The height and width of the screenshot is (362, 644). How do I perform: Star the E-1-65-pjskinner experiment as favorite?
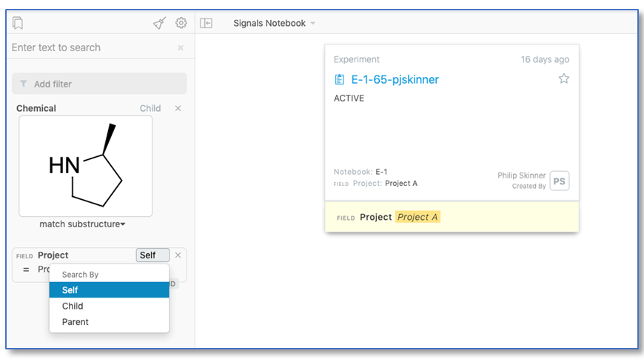563,78
